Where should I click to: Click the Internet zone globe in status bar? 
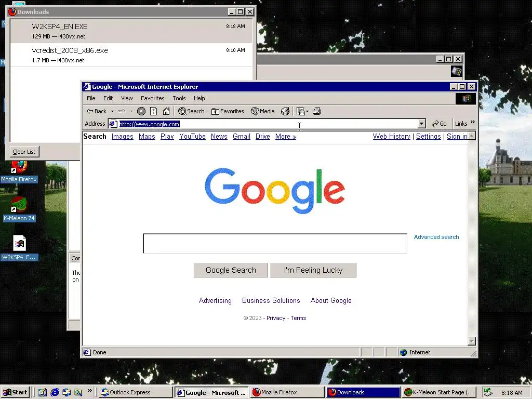click(x=403, y=352)
